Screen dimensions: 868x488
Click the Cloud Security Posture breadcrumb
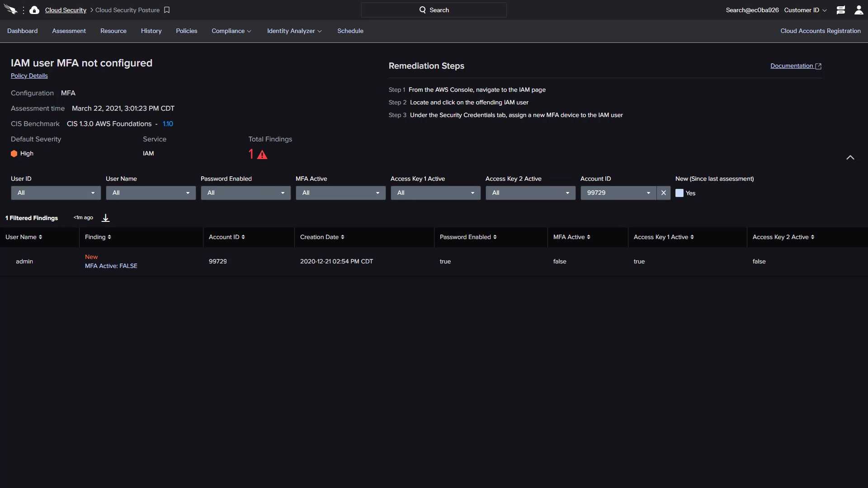pos(127,10)
